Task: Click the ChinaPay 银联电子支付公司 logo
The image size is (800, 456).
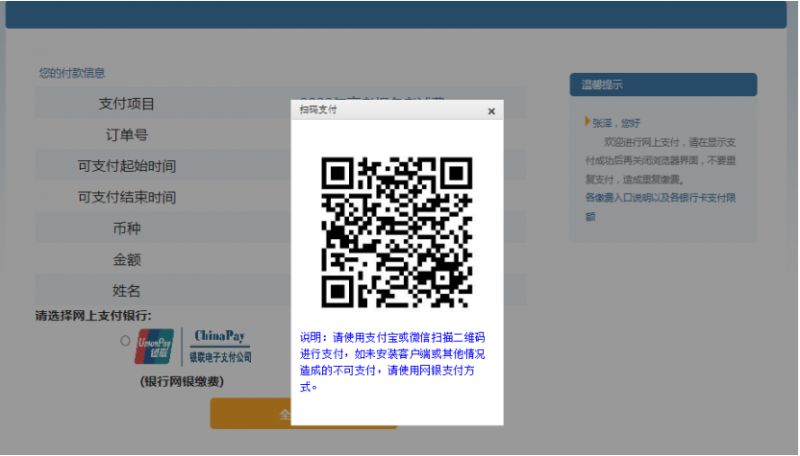Action: coord(220,346)
